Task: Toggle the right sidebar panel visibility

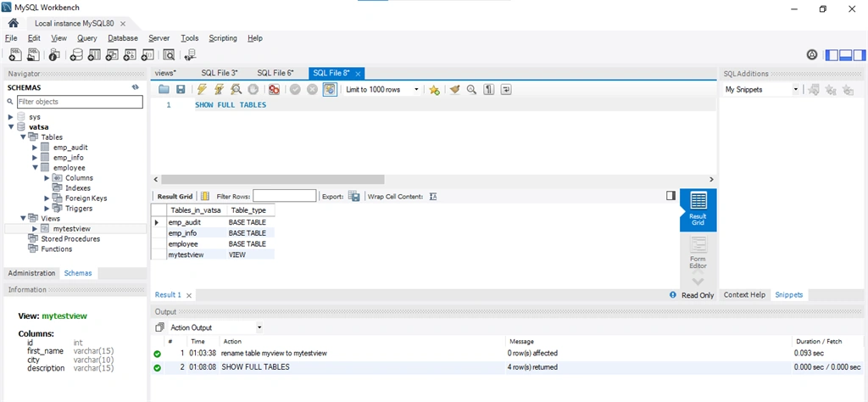Action: 860,55
